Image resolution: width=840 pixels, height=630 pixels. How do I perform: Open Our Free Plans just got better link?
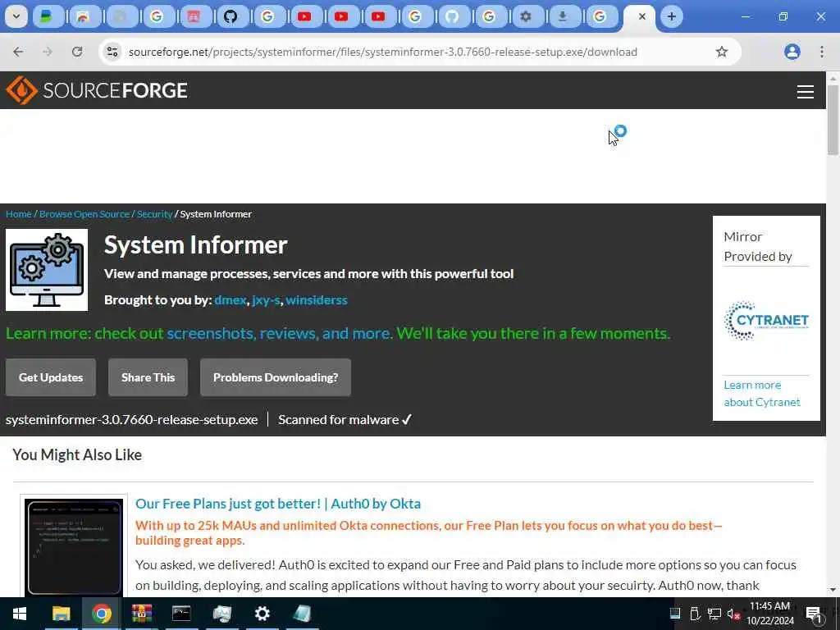point(278,504)
